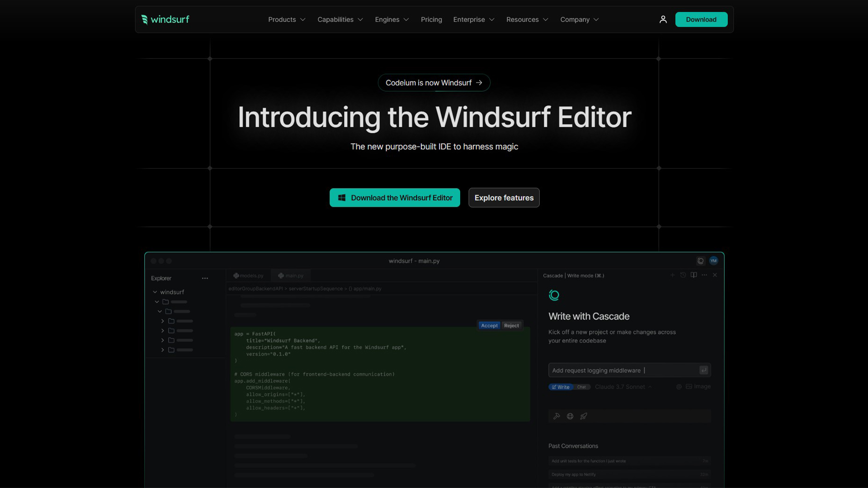Viewport: 868px width, 488px height.
Task: Click Download the Windsurf Editor
Action: point(395,198)
